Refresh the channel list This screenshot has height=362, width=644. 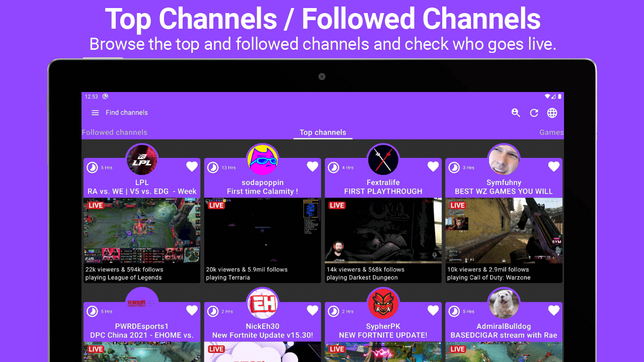[534, 113]
